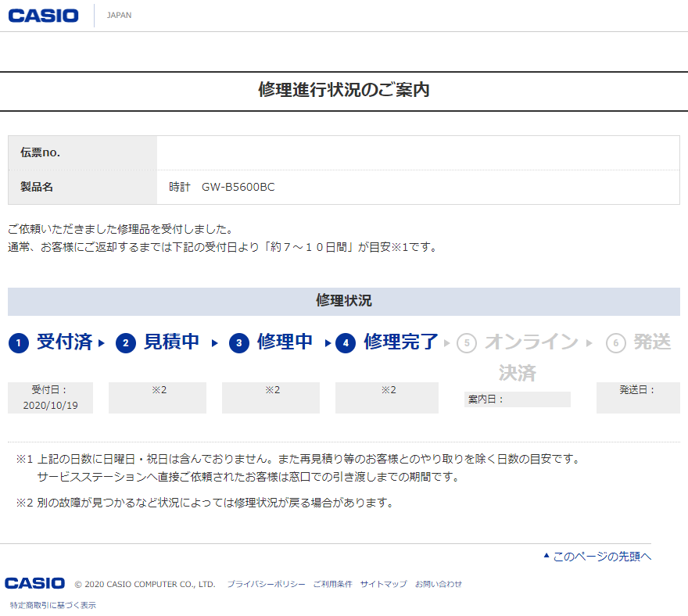688x616 pixels.
Task: Click the CASIO logo in the header
Action: tap(43, 16)
